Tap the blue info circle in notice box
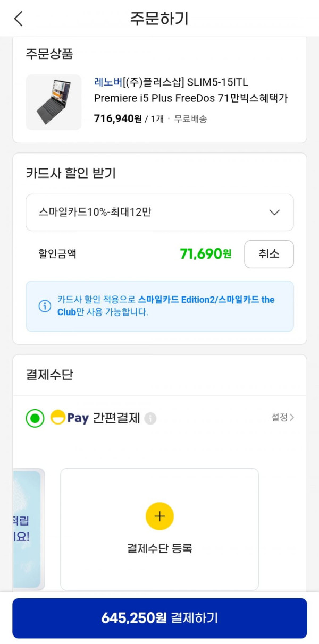The image size is (319, 644). pyautogui.click(x=45, y=306)
